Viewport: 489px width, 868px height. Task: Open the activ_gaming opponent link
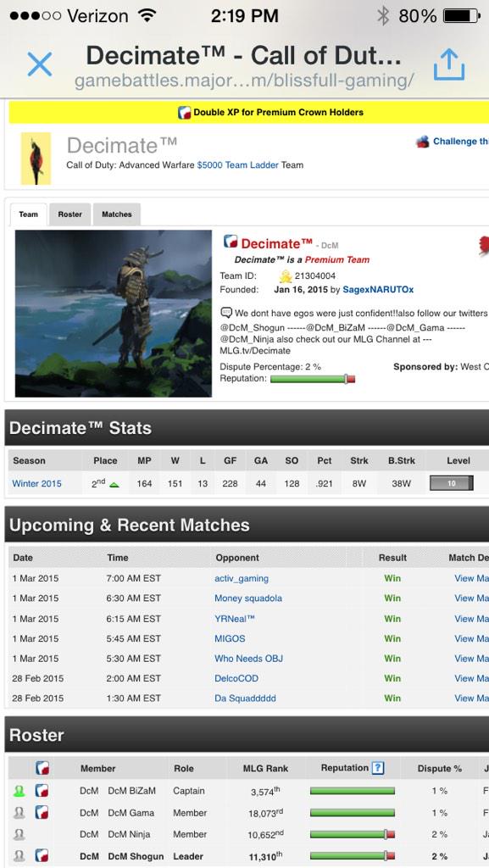point(242,578)
